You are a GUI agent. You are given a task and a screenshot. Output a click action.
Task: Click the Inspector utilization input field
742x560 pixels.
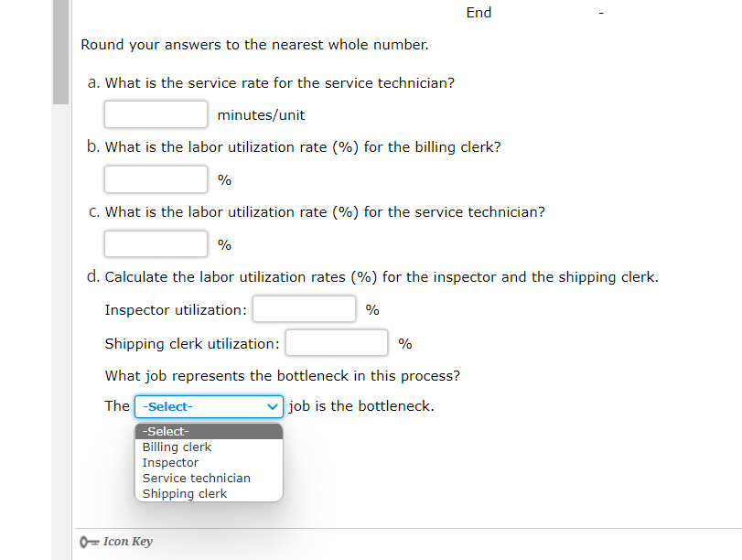(x=304, y=309)
